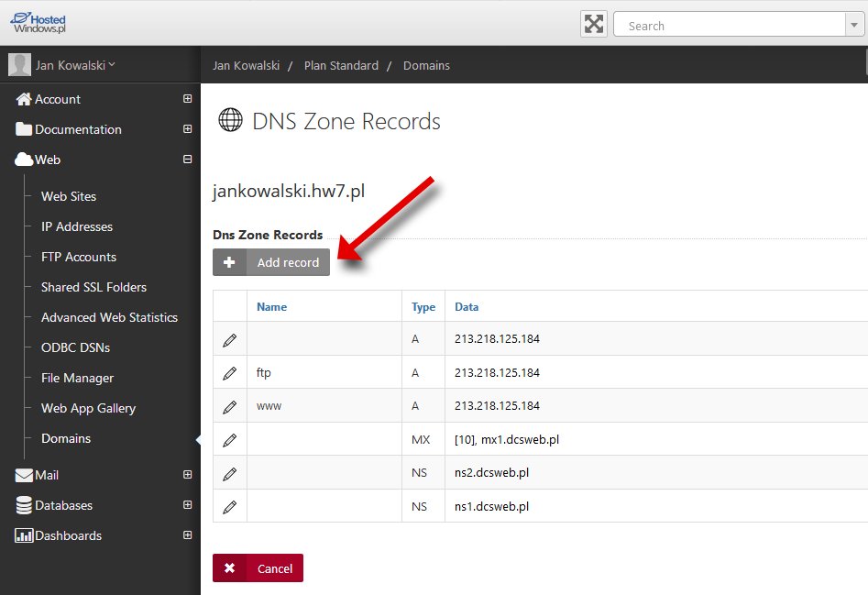Open the Databases menu item
The height and width of the screenshot is (595, 868).
click(x=63, y=505)
